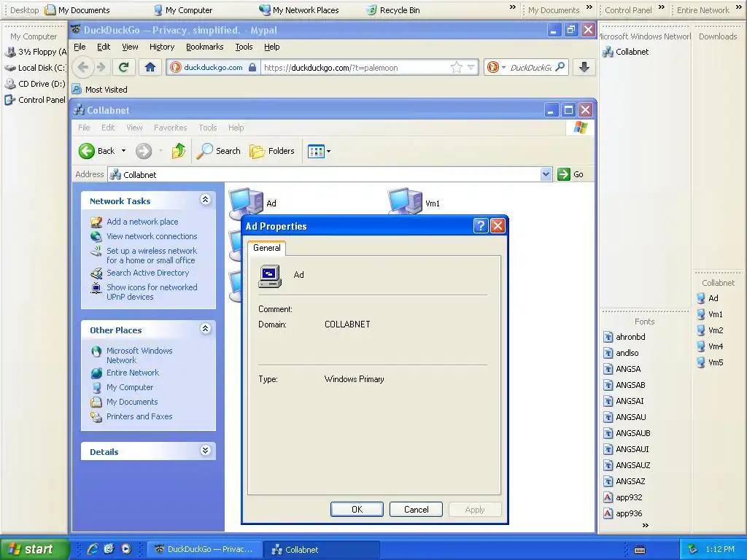Click the bookmark star in URL bar
The height and width of the screenshot is (560, 747).
457,67
